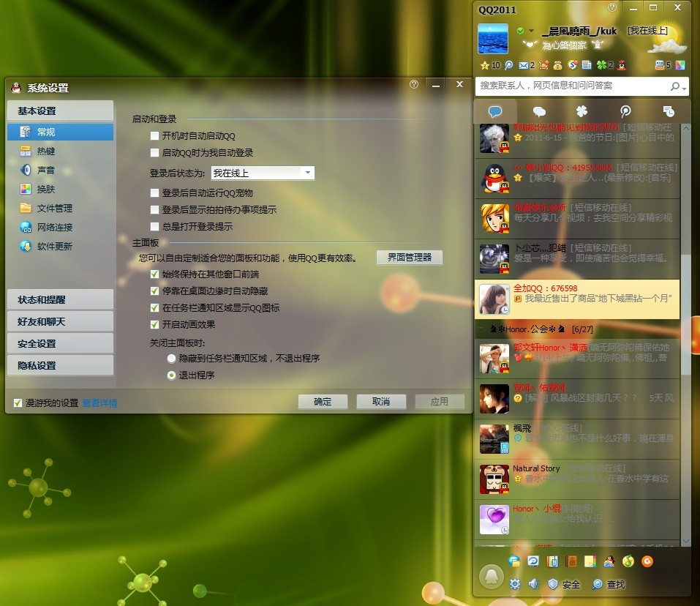Click the 确定 button
The height and width of the screenshot is (606, 700).
click(323, 402)
